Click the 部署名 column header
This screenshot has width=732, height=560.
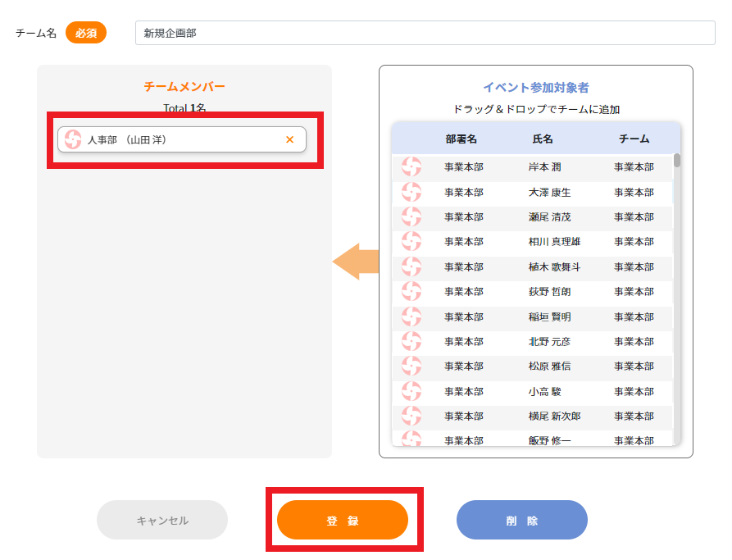click(x=461, y=139)
